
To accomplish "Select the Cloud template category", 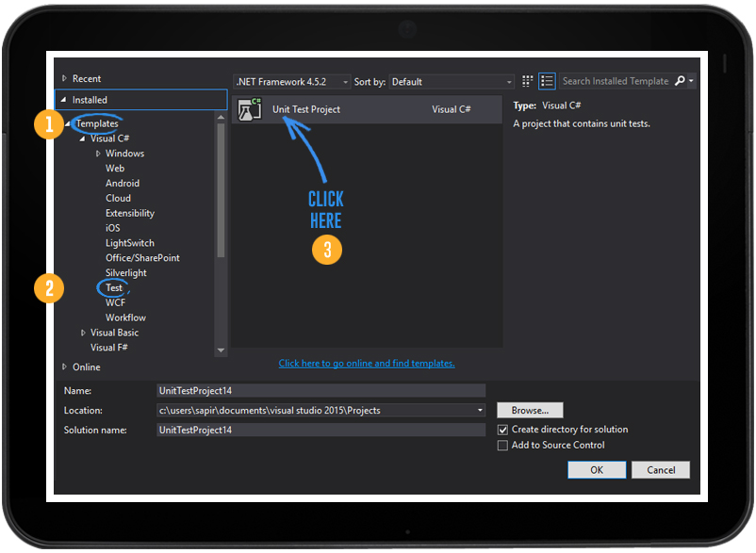I will 118,199.
